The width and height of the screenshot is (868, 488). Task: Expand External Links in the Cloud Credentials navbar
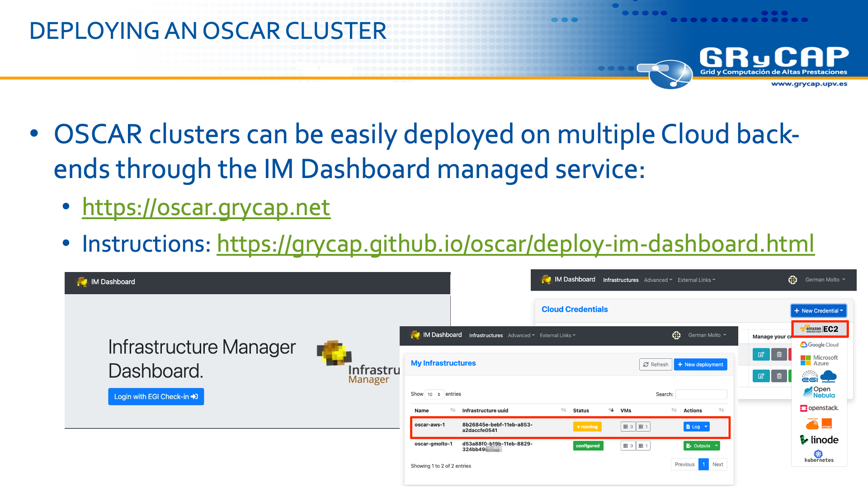(x=696, y=280)
